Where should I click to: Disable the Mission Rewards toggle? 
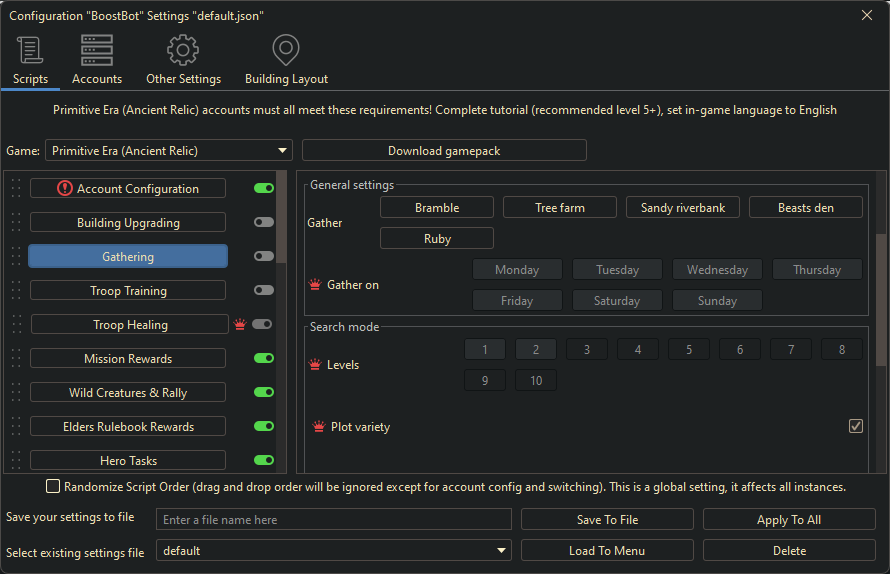(264, 358)
